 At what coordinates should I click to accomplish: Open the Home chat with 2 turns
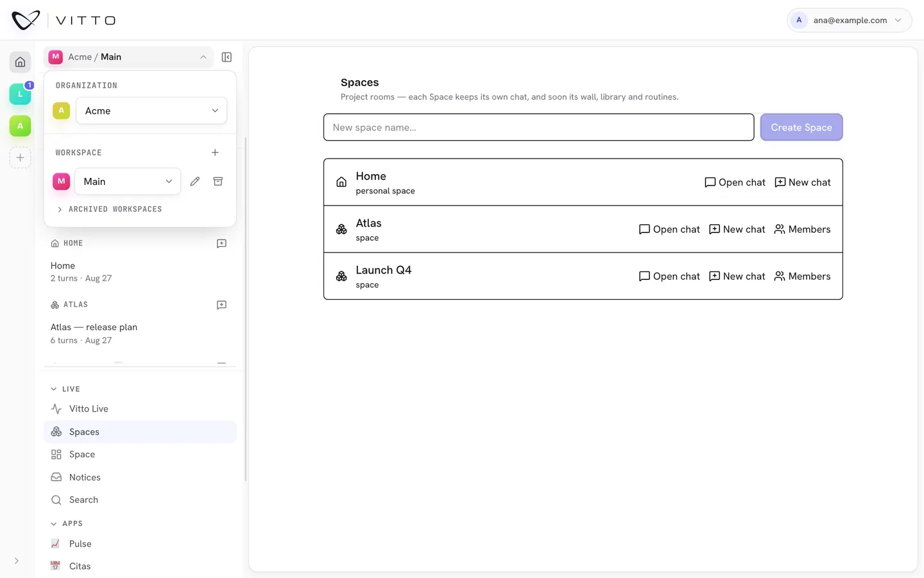(140, 272)
